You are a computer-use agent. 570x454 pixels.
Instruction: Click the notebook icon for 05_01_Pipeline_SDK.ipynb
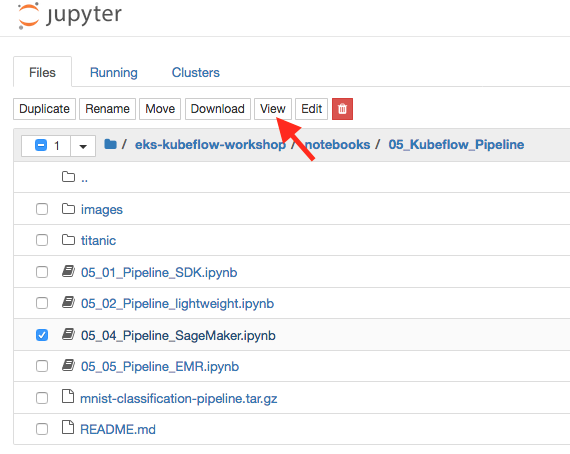tap(68, 272)
